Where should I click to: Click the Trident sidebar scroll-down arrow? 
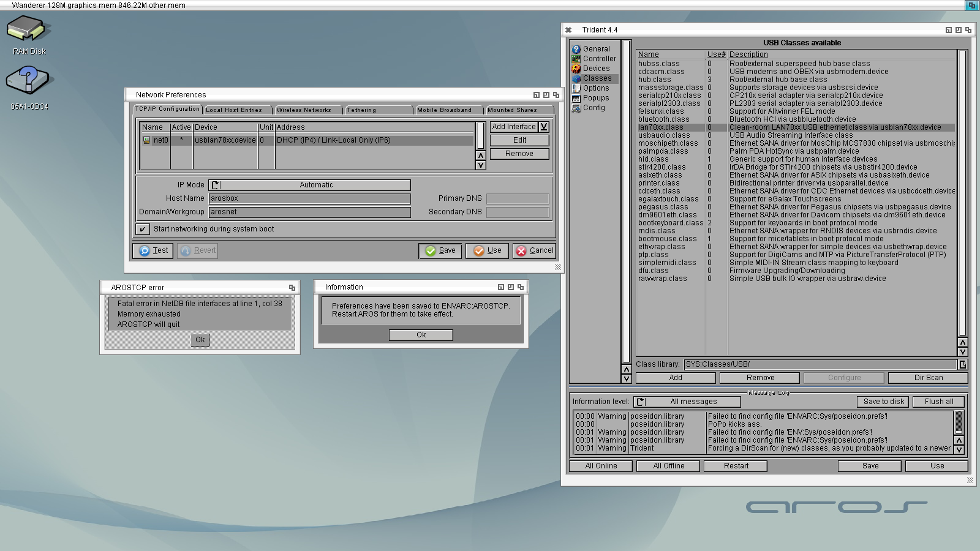pos(626,378)
